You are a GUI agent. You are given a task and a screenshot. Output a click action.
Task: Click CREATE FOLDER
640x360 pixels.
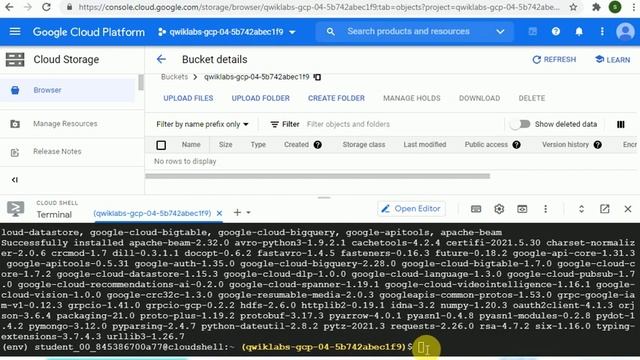click(336, 98)
